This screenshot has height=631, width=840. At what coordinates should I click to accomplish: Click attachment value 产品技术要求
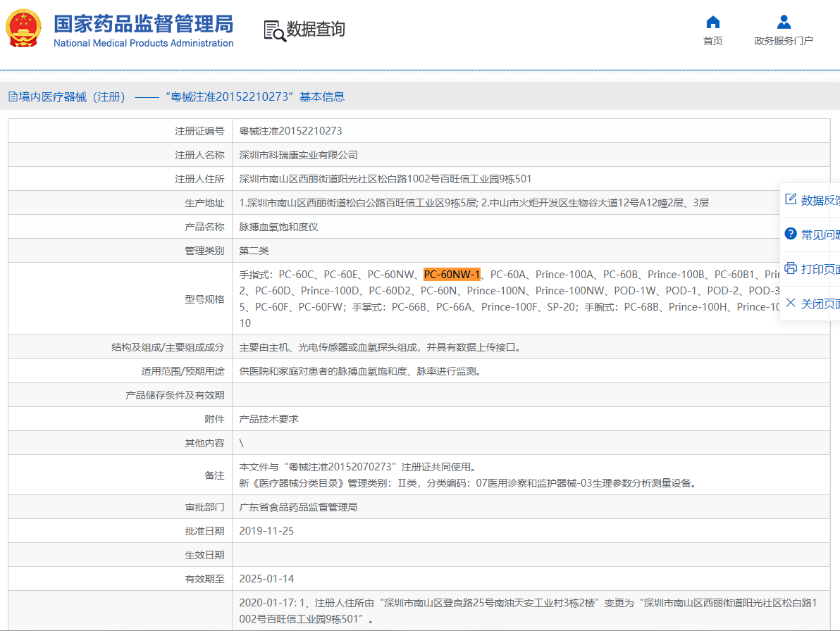click(x=268, y=419)
